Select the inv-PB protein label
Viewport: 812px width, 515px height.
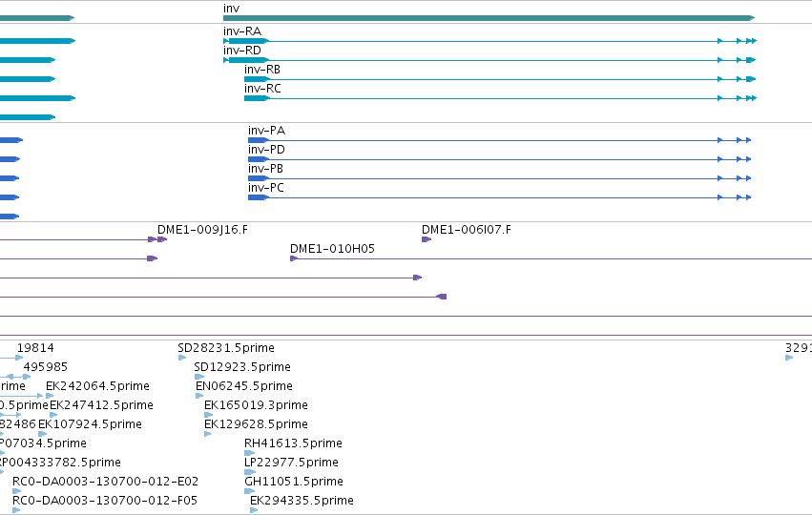point(265,169)
